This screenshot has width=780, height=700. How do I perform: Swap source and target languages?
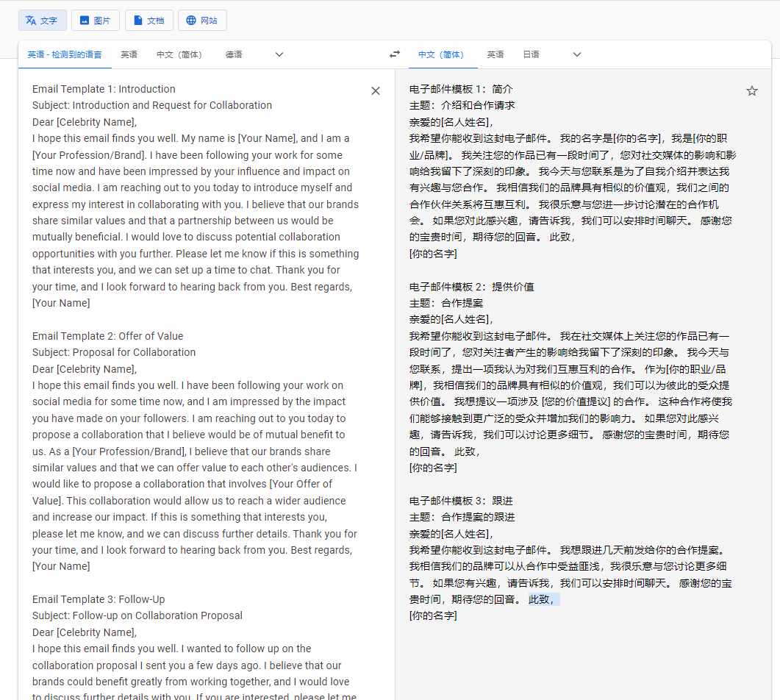(x=395, y=54)
